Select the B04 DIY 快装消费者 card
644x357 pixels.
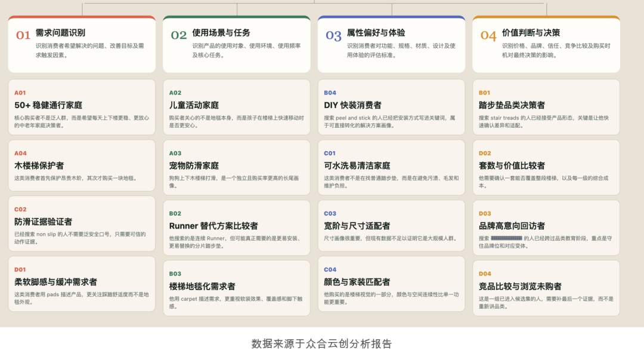tap(391, 107)
